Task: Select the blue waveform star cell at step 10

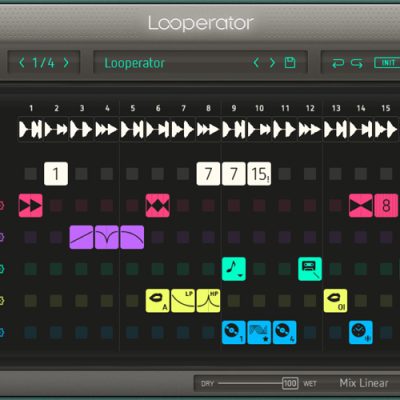Action: click(x=259, y=332)
